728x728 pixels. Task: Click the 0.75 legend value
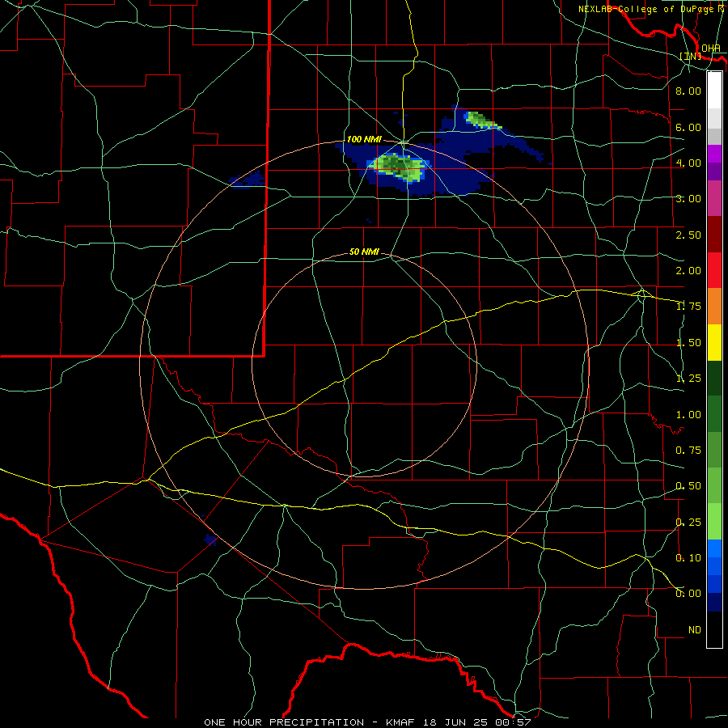[688, 451]
